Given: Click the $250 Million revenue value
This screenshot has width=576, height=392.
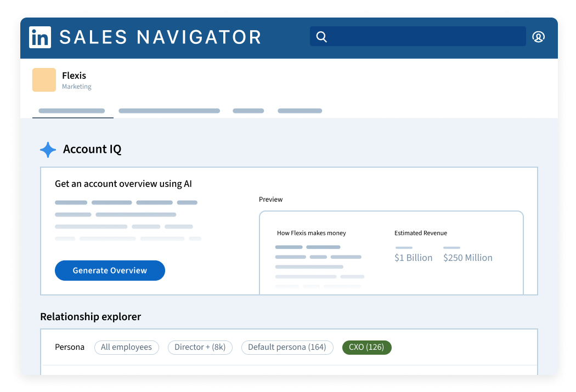Looking at the screenshot, I should 467,258.
